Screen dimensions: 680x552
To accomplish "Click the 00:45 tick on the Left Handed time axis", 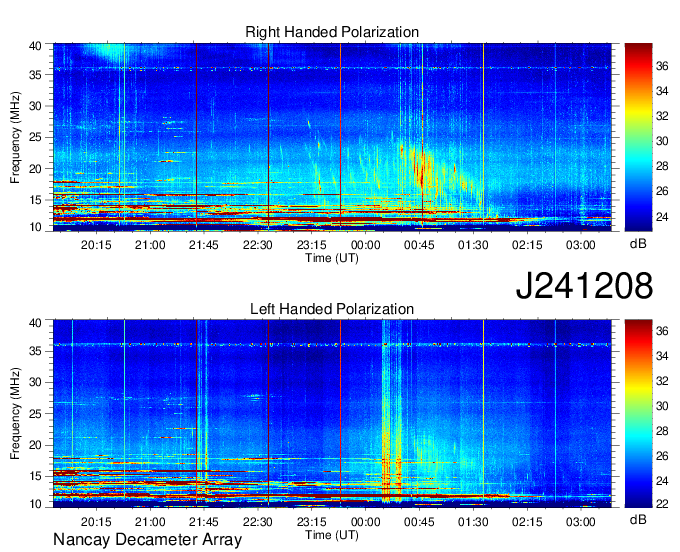I will click(419, 522).
